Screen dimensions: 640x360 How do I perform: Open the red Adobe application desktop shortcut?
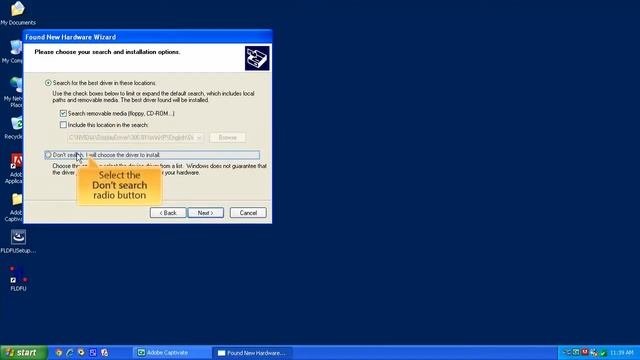(16, 161)
